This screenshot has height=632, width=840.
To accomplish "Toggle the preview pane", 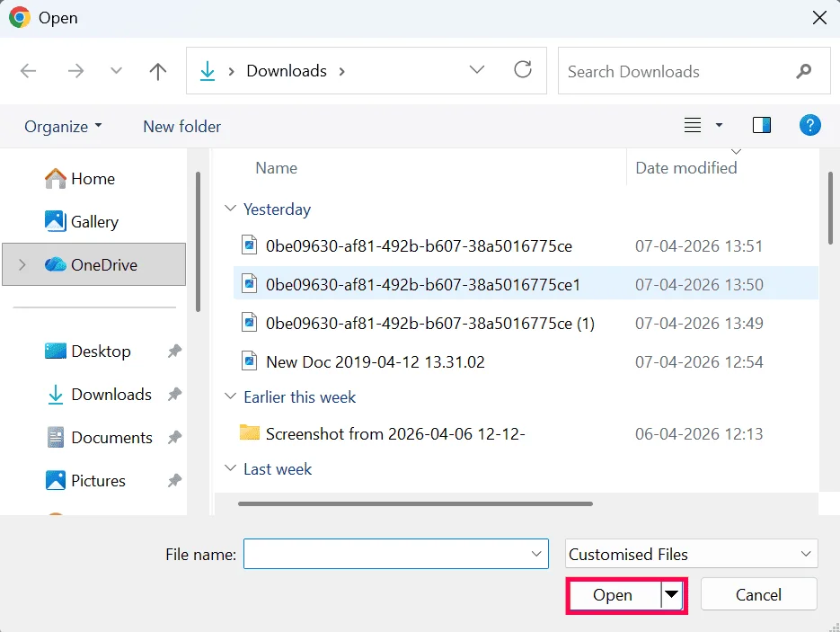I will (762, 126).
